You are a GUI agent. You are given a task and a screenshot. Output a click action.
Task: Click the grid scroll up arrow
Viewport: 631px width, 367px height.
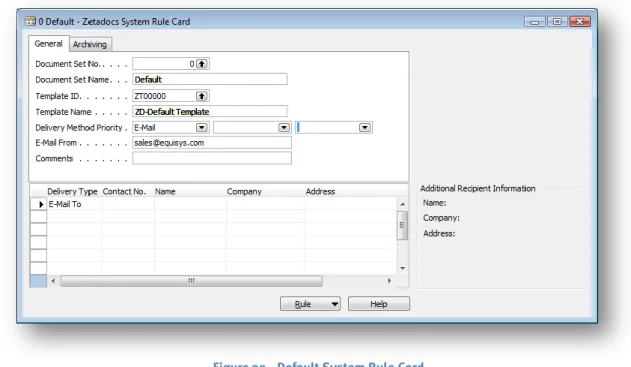(x=402, y=204)
